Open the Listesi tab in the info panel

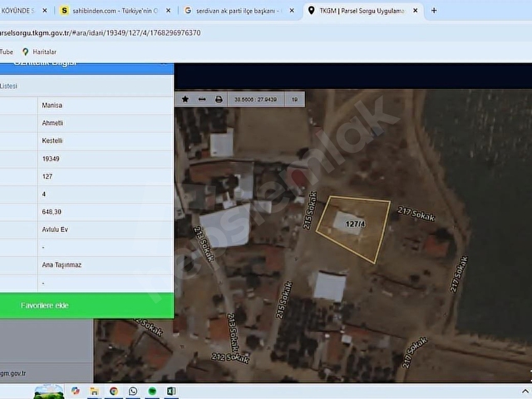tap(8, 86)
